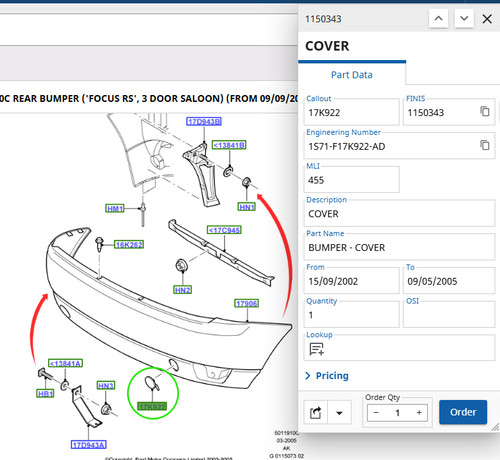500x460 pixels.
Task: Select callout HN3 in the diagram
Action: (106, 385)
